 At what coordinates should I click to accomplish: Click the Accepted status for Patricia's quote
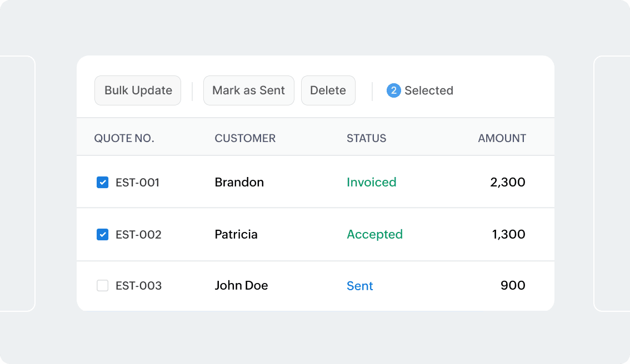pos(374,234)
